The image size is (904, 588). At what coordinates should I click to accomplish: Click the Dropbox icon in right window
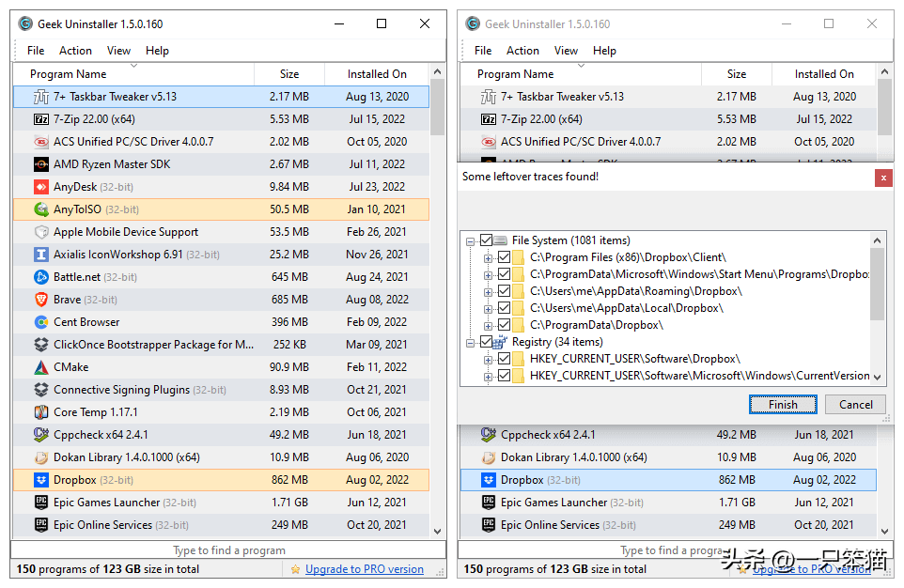click(489, 480)
